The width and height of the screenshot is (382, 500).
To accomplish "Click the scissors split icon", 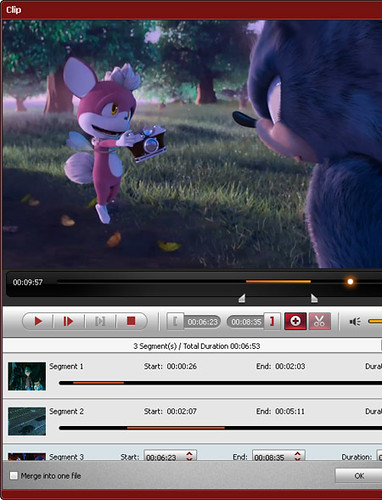I will coord(319,321).
